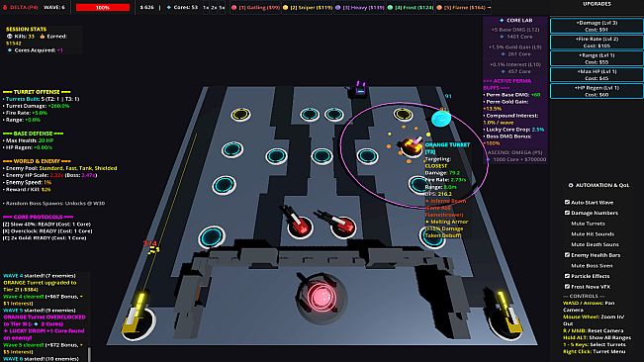
Task: Click the orange Flame color dot
Action: [439, 7]
